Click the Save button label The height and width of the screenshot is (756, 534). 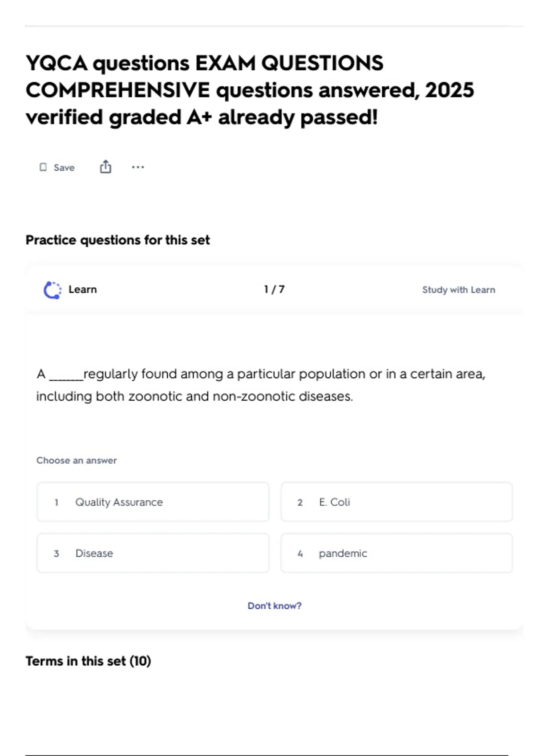coord(64,168)
